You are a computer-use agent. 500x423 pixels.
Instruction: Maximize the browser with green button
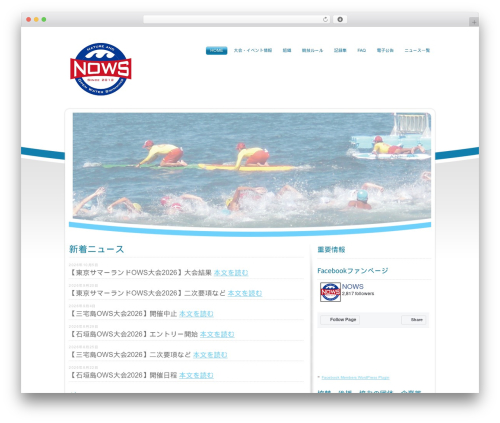[44, 20]
